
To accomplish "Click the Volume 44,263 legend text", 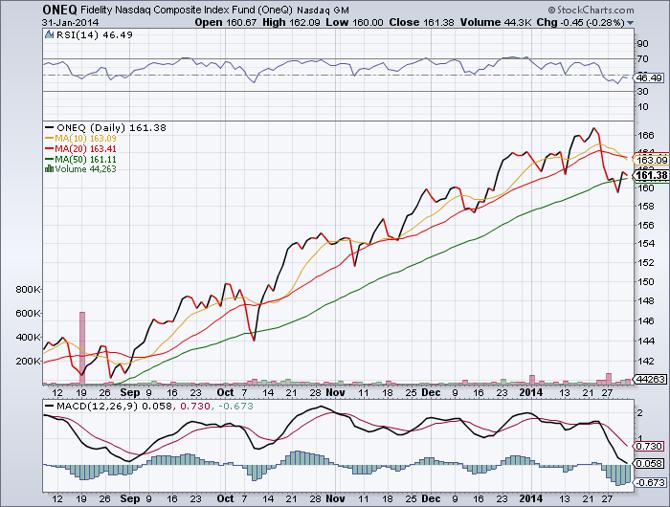I will click(85, 169).
